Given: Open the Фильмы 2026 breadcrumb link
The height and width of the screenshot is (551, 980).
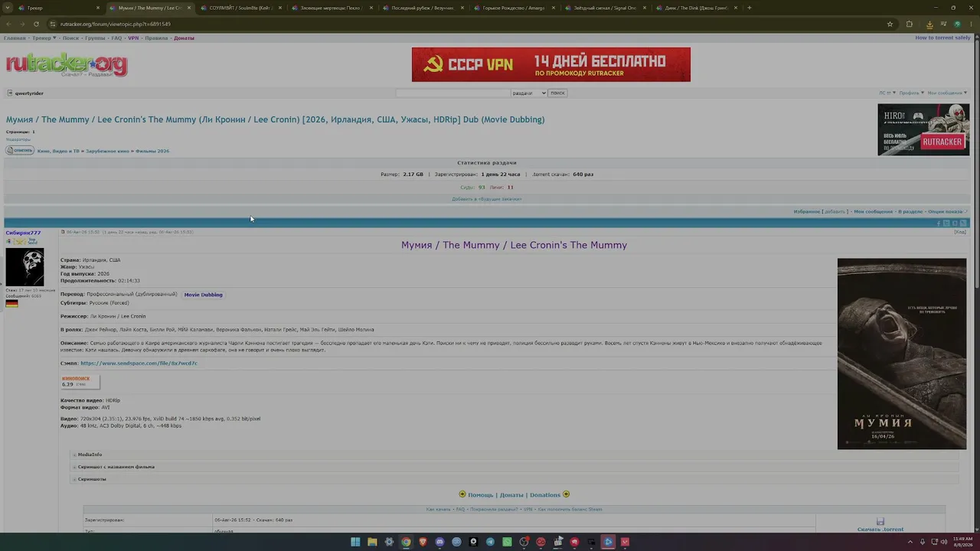Looking at the screenshot, I should (x=152, y=151).
